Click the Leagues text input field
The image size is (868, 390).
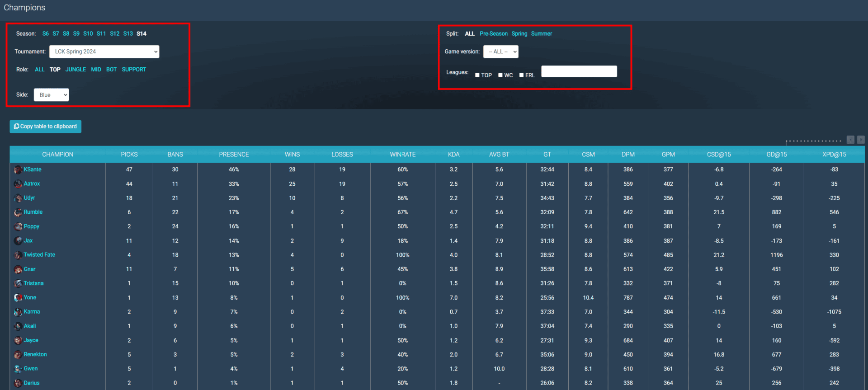point(579,71)
